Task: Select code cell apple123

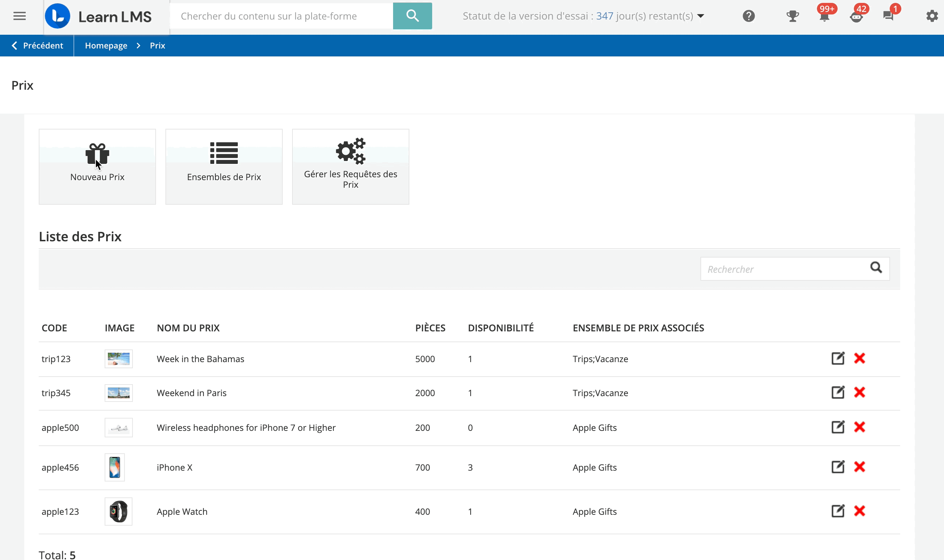Action: point(60,512)
